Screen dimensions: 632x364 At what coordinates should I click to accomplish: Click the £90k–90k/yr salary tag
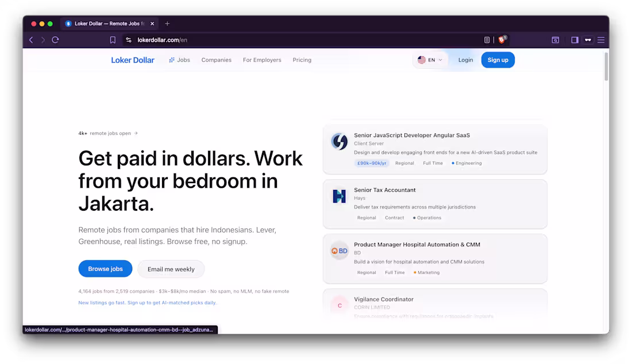pos(372,163)
